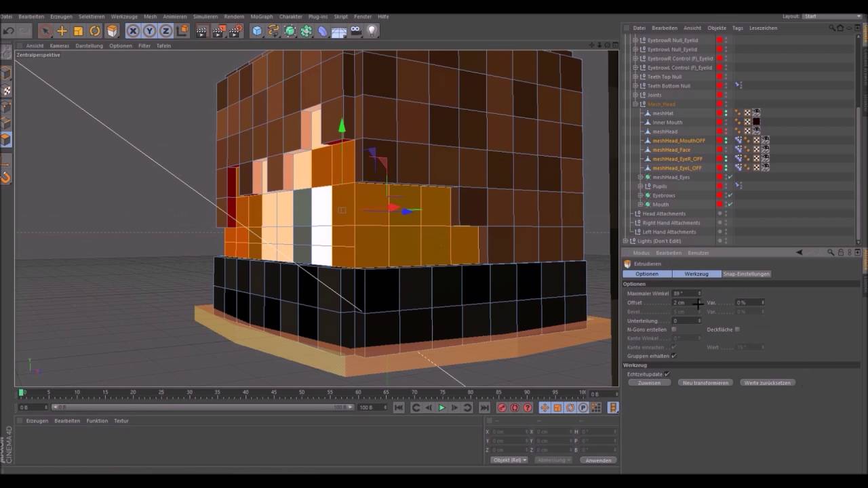Open the Objekte menu in object manager
The height and width of the screenshot is (488, 868).
(717, 28)
